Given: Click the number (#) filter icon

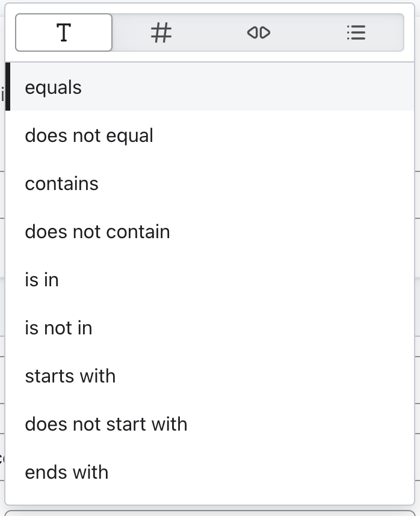Looking at the screenshot, I should 161,33.
